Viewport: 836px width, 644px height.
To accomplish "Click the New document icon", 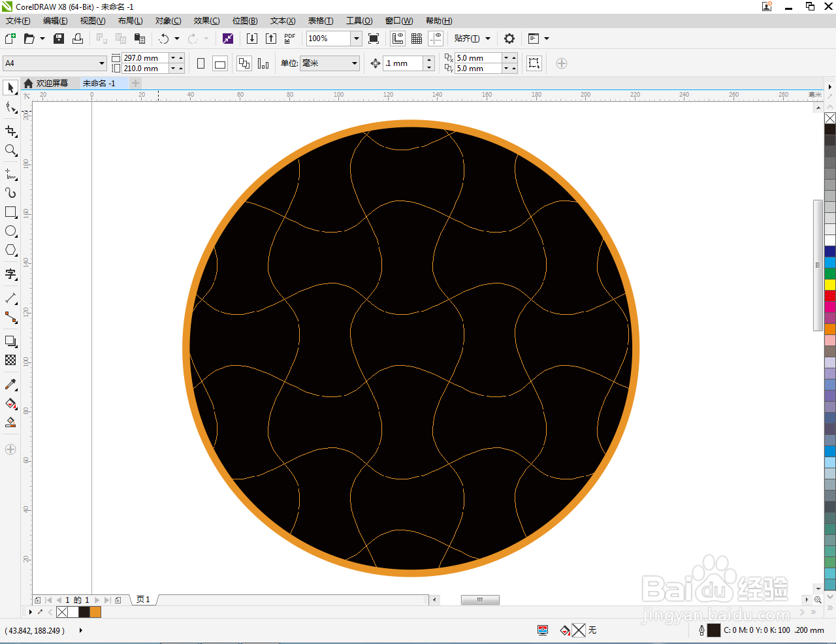I will point(10,39).
